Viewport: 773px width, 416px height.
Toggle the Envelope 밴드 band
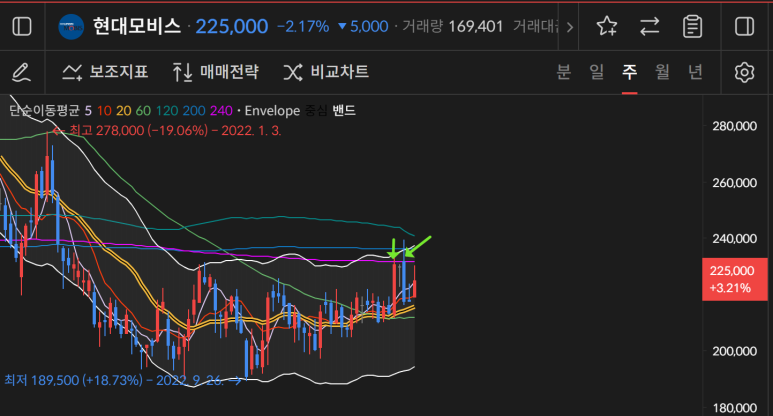[x=344, y=110]
